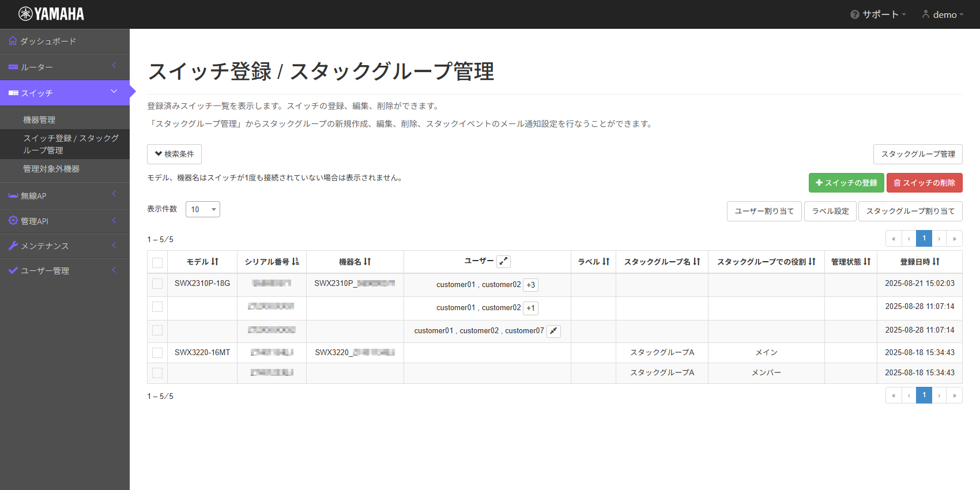
Task: Click the red スイッチの削除 button
Action: point(925,183)
